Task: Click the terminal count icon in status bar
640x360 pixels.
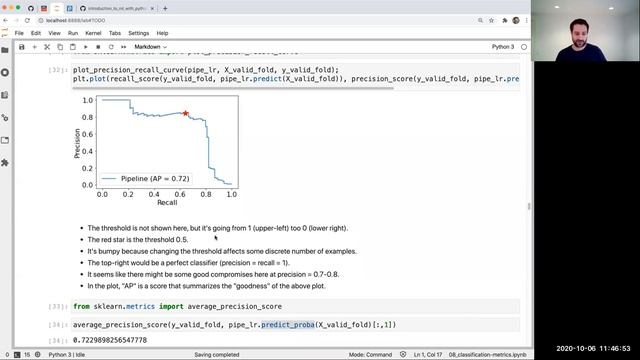Action: point(17,355)
